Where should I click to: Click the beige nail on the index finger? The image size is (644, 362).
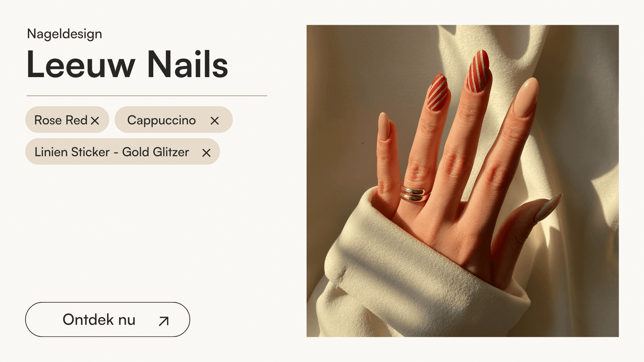526,97
